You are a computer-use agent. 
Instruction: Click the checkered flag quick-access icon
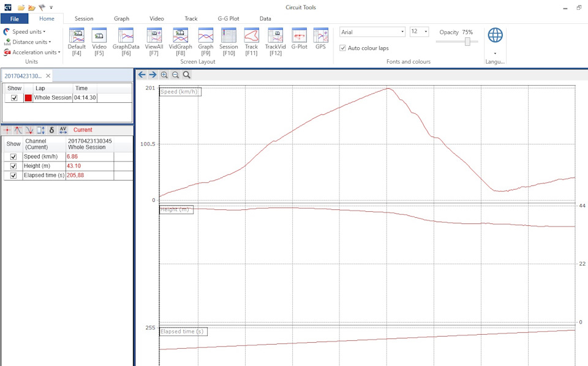tap(42, 7)
